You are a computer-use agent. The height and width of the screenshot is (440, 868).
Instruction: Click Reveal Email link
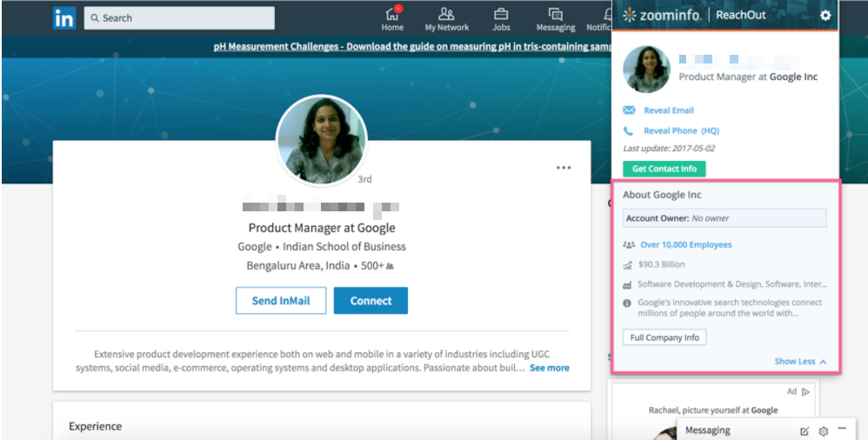(x=669, y=110)
